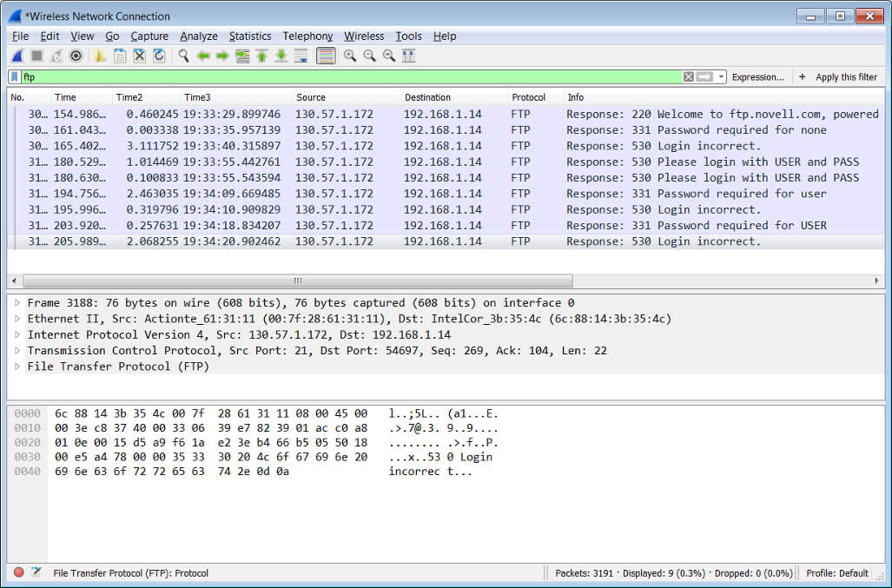892x588 pixels.
Task: Expand the File Transfer Protocol (FTP) node
Action: coord(17,367)
